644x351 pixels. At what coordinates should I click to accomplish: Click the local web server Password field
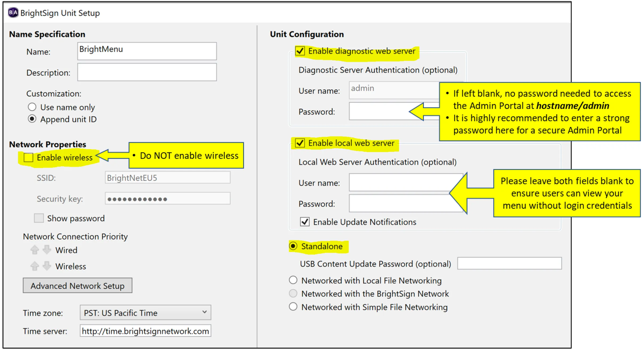406,203
